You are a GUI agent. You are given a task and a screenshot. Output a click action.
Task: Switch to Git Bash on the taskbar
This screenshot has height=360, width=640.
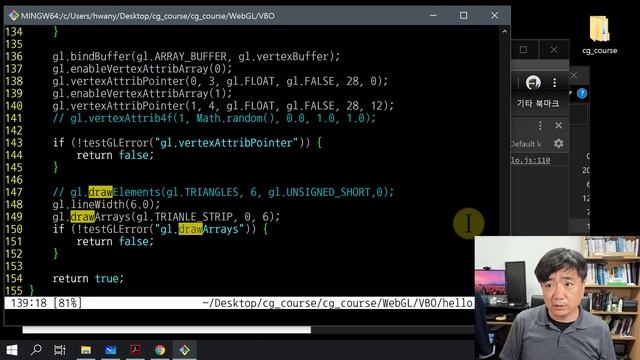click(184, 350)
